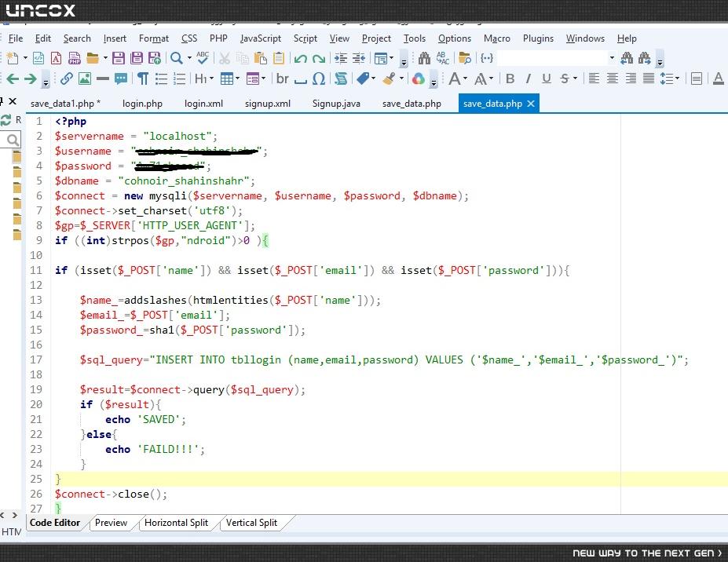This screenshot has width=728, height=562.
Task: Apply font color with underlined A icon
Action: coord(719,78)
